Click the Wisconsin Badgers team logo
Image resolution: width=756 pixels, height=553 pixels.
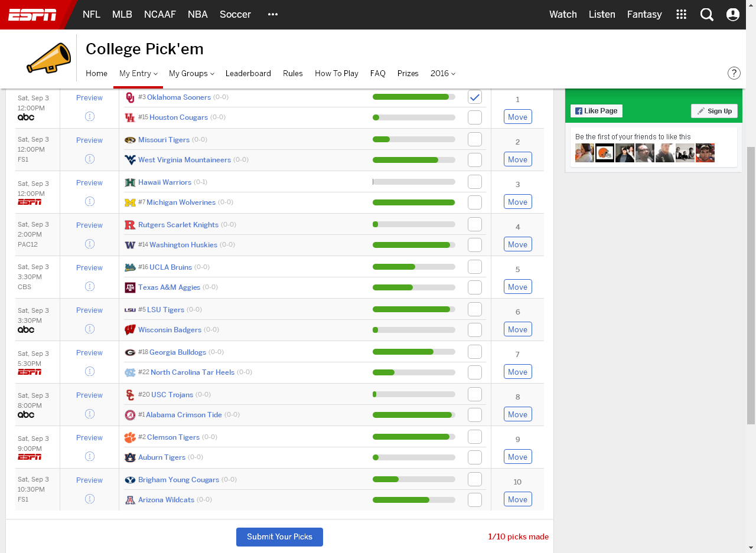point(130,330)
